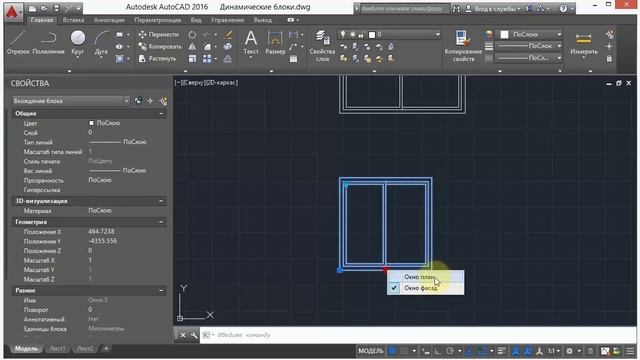Open the Help question mark icon
The width and height of the screenshot is (640, 360).
tap(563, 8)
